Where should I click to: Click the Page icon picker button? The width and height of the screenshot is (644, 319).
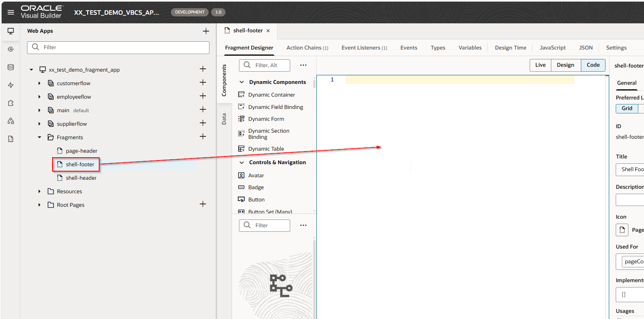[x=622, y=230]
